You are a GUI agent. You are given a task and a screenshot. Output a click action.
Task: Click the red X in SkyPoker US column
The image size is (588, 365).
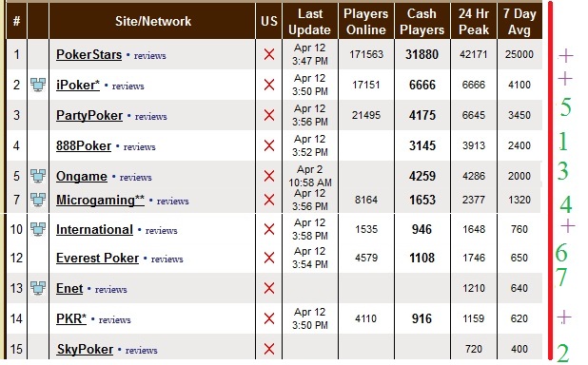[269, 349]
